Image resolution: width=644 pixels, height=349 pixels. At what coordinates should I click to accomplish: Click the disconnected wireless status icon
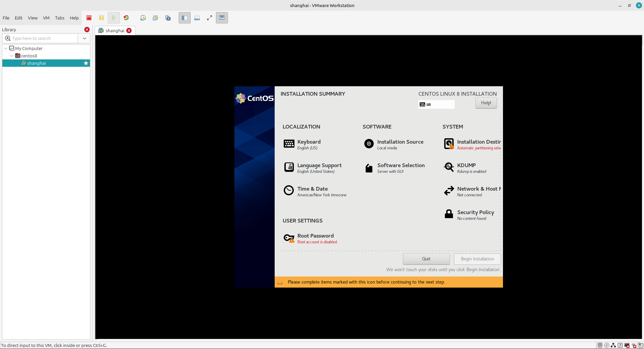click(x=634, y=345)
